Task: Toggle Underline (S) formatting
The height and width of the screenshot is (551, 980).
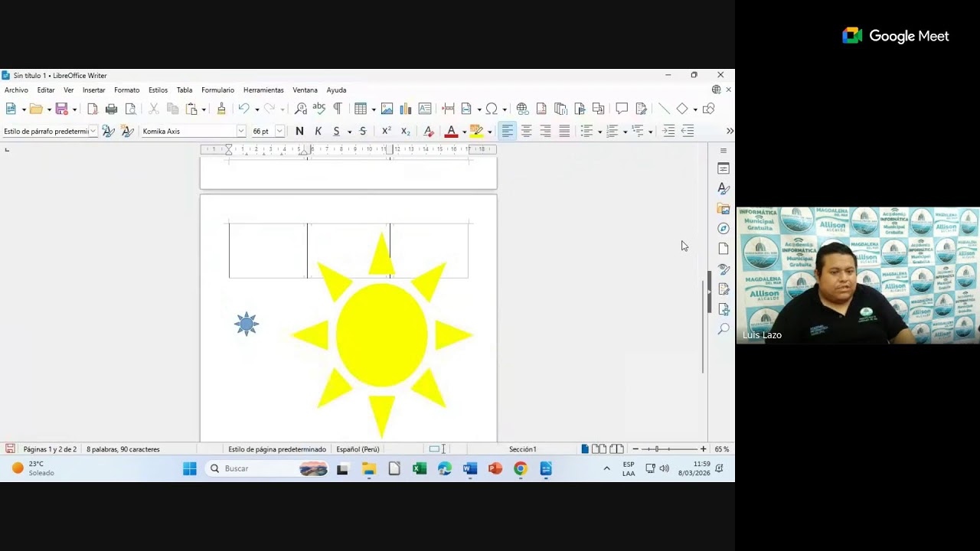Action: click(336, 131)
